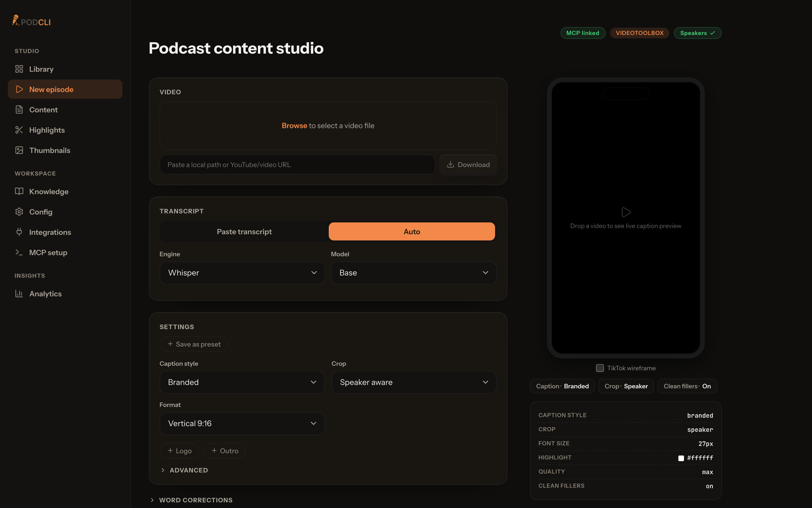Click the Download button
This screenshot has height=508, width=812.
point(468,165)
